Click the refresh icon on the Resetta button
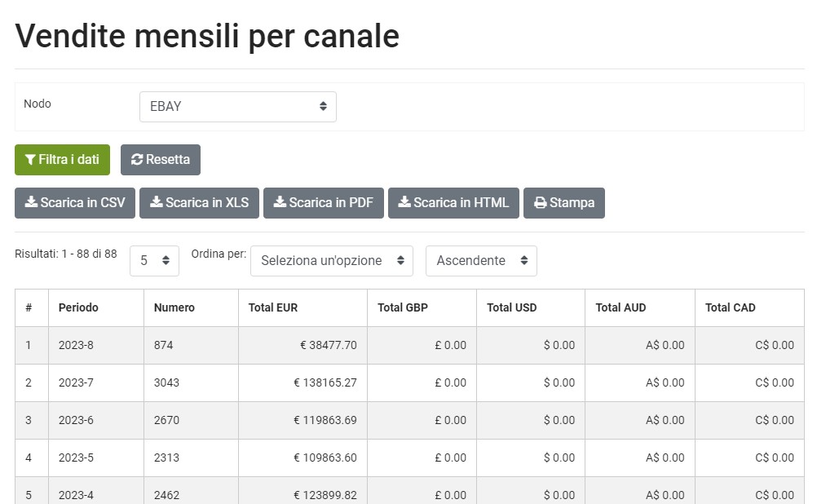 pyautogui.click(x=138, y=159)
